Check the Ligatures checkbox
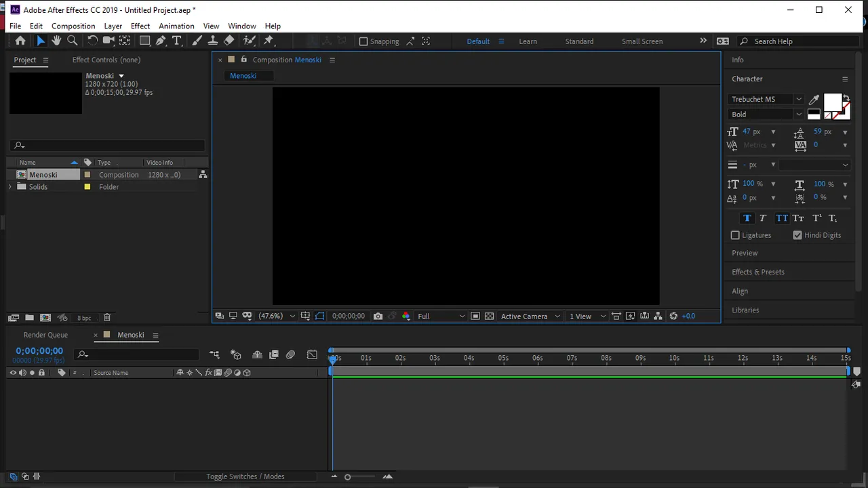 click(x=735, y=235)
